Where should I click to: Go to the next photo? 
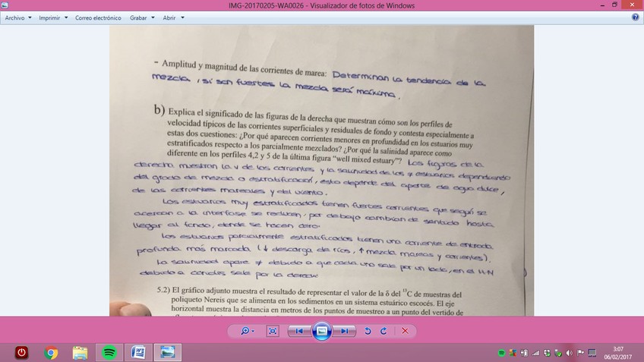click(x=344, y=331)
